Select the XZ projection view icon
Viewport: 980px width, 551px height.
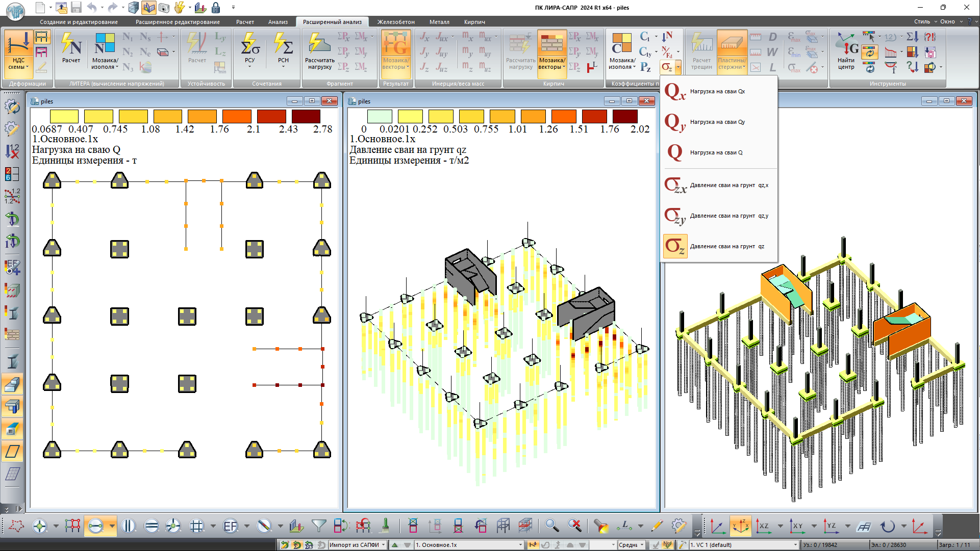click(763, 526)
